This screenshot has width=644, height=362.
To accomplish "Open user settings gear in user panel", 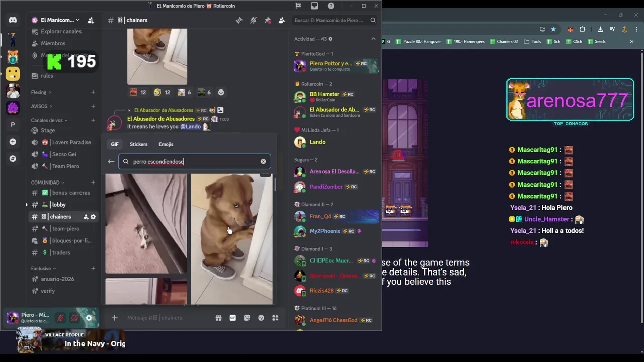I will click(89, 318).
